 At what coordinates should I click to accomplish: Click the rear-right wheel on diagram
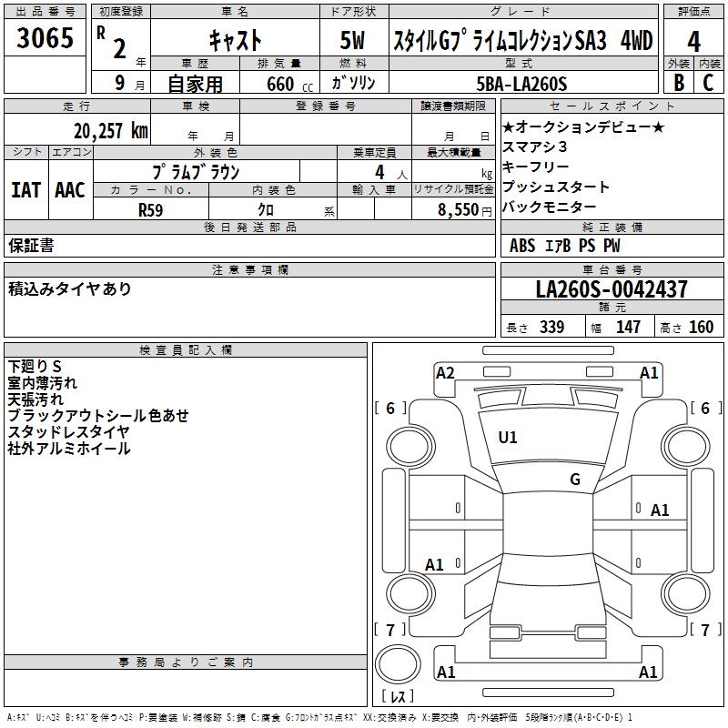click(x=686, y=594)
